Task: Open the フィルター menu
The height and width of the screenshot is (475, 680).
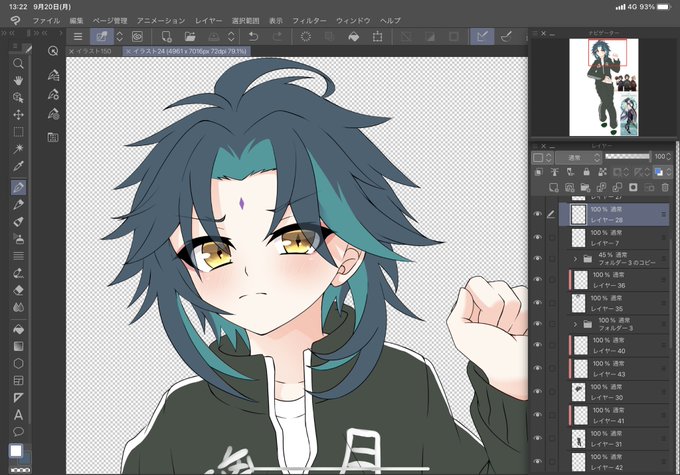Action: click(309, 21)
